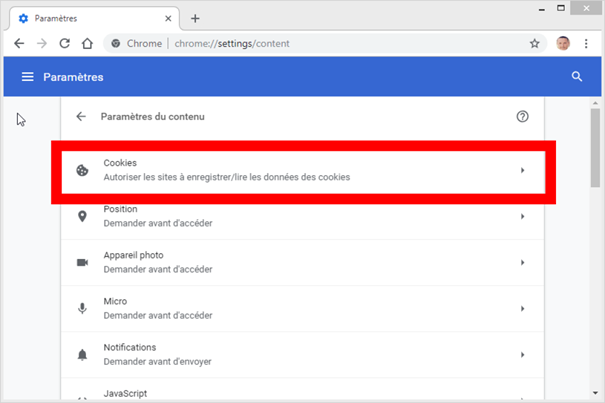605x403 pixels.
Task: Expand the Micro row arrow
Action: point(522,308)
